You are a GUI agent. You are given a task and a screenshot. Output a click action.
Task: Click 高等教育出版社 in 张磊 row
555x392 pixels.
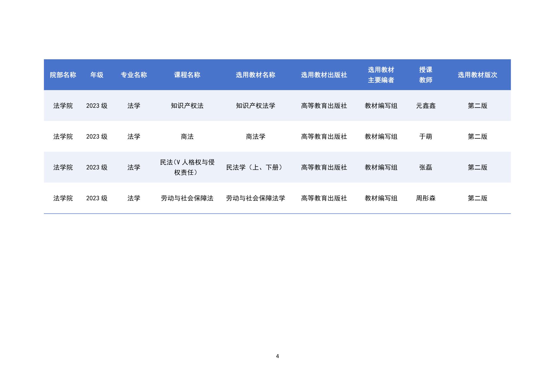[324, 168]
